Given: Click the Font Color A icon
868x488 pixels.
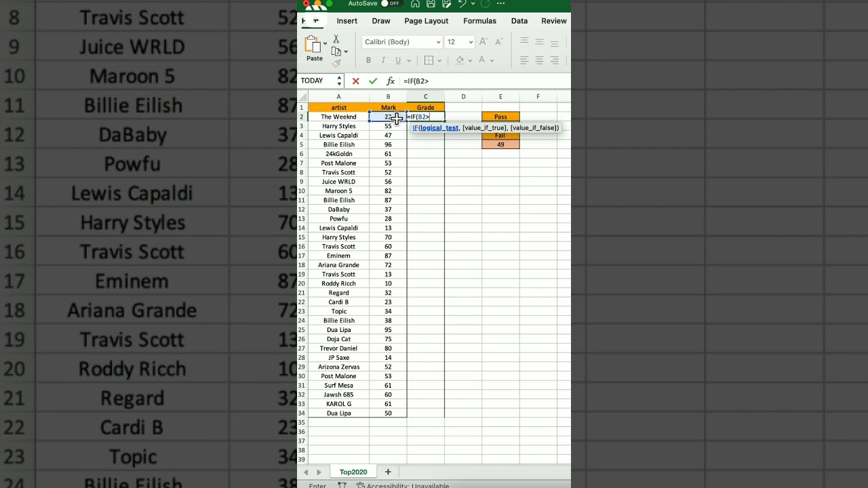Looking at the screenshot, I should (x=483, y=60).
